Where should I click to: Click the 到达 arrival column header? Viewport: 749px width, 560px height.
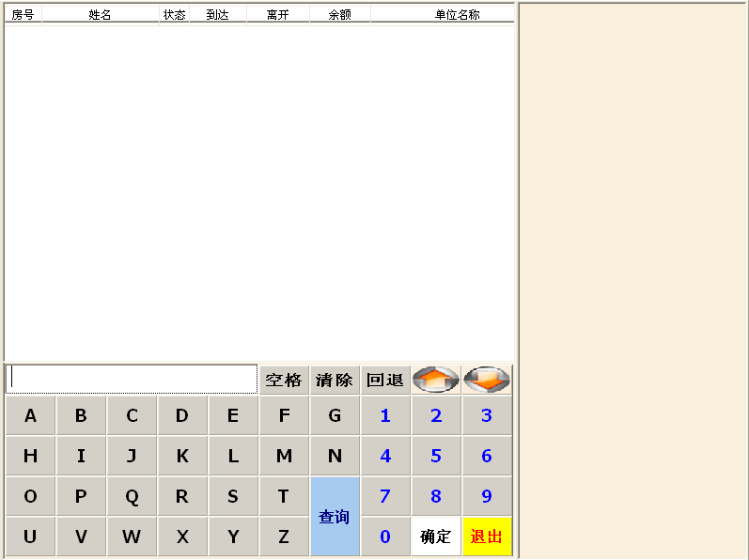pyautogui.click(x=217, y=15)
